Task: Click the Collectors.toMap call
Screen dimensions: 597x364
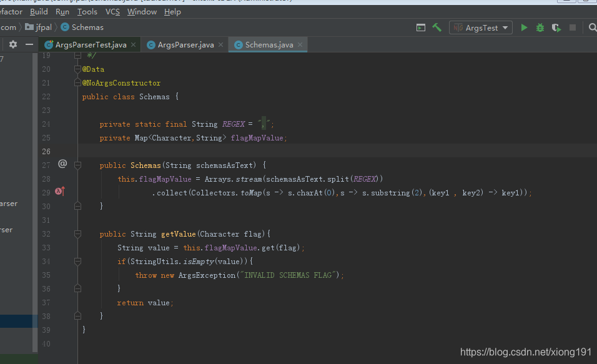Action: pyautogui.click(x=226, y=193)
